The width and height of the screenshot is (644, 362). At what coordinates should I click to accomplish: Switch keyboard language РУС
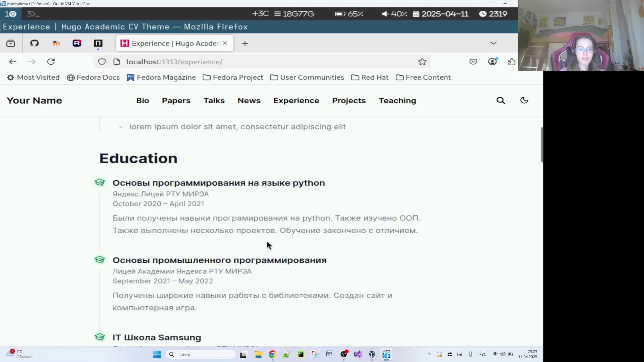point(483,354)
